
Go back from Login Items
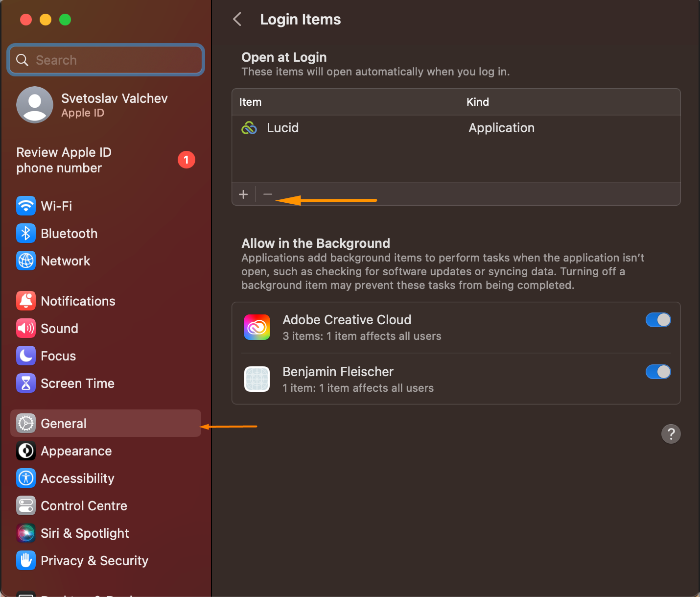[237, 19]
